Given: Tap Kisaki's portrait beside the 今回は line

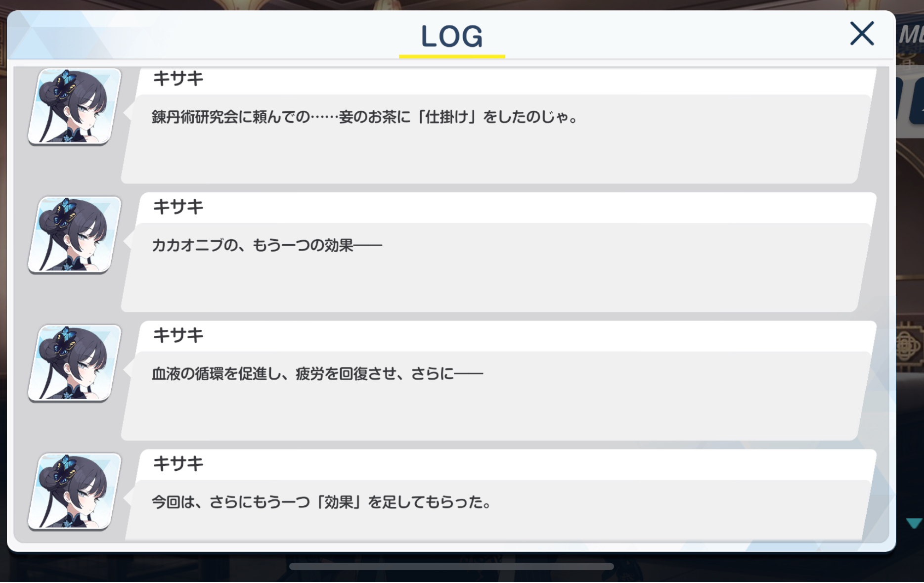Looking at the screenshot, I should click(x=75, y=492).
